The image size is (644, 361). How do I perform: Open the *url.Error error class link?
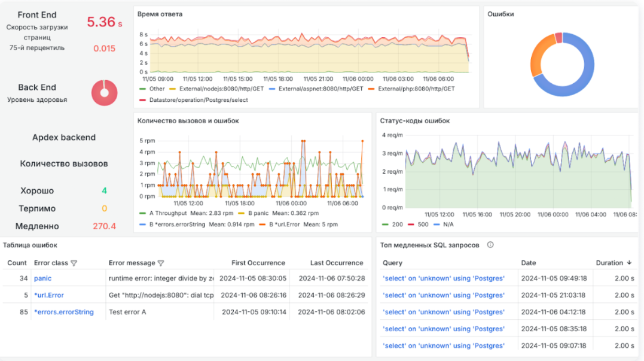click(x=49, y=295)
